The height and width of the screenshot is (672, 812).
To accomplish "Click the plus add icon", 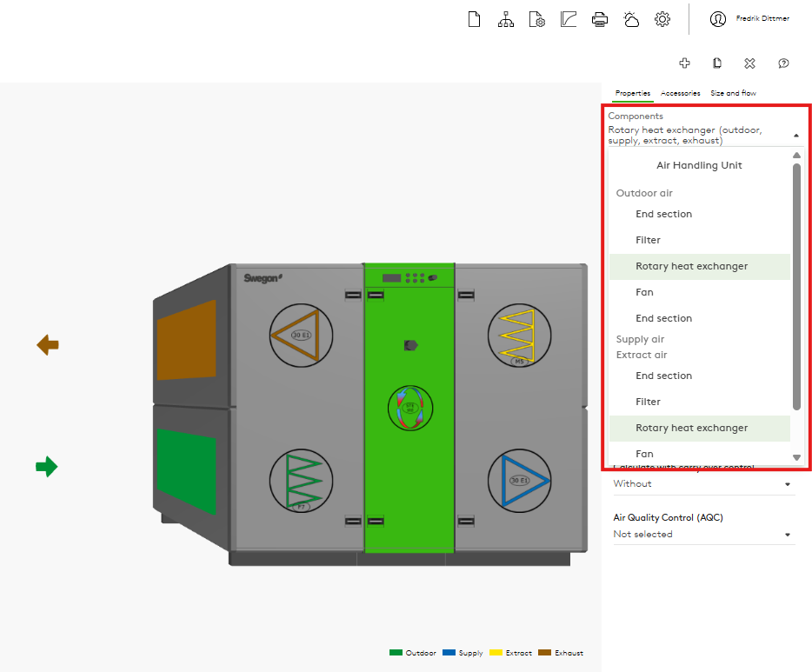I will tap(685, 63).
